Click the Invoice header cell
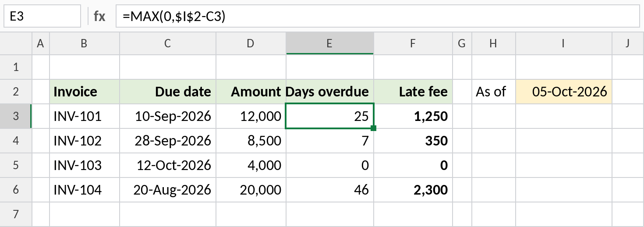 [x=85, y=92]
